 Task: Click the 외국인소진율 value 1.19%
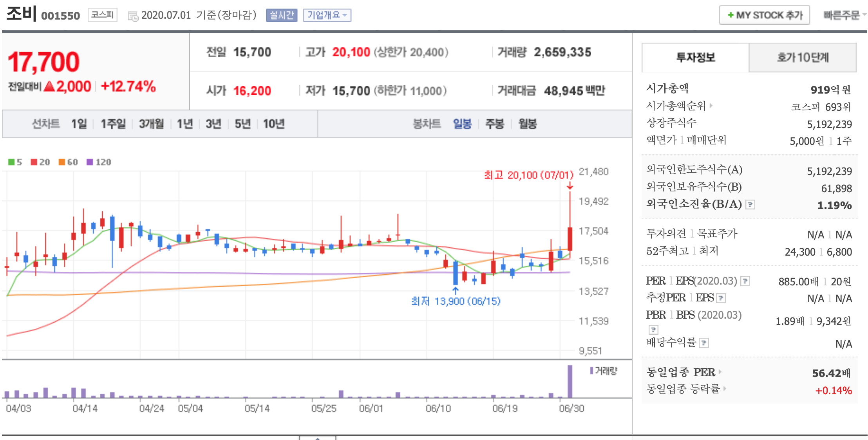coord(834,205)
